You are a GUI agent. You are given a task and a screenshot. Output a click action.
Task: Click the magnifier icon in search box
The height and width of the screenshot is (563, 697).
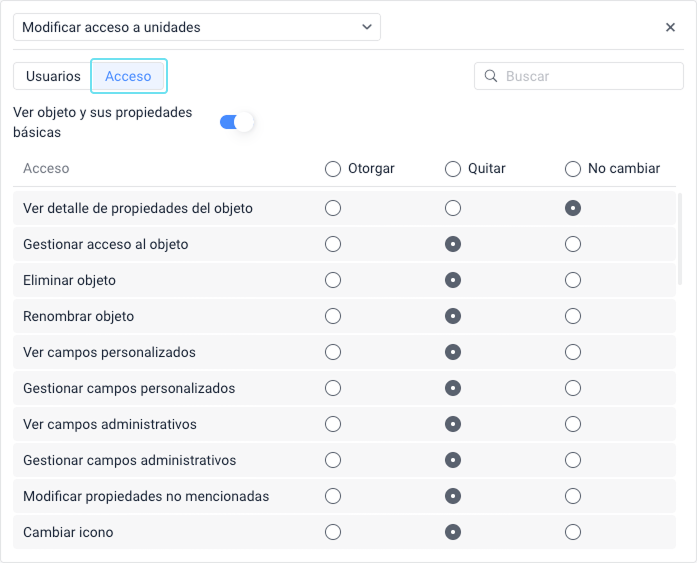tap(491, 76)
